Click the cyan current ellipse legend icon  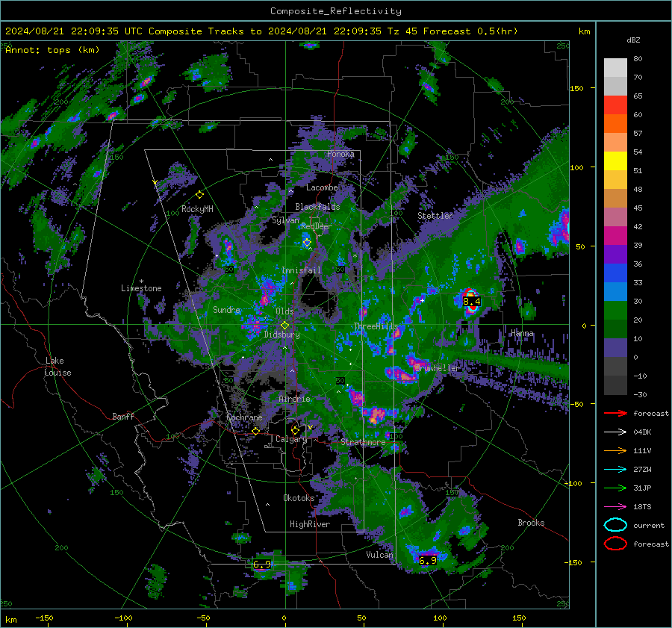(x=615, y=525)
